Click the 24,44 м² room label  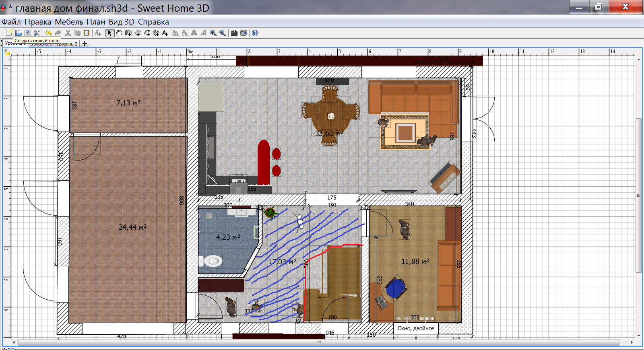132,227
